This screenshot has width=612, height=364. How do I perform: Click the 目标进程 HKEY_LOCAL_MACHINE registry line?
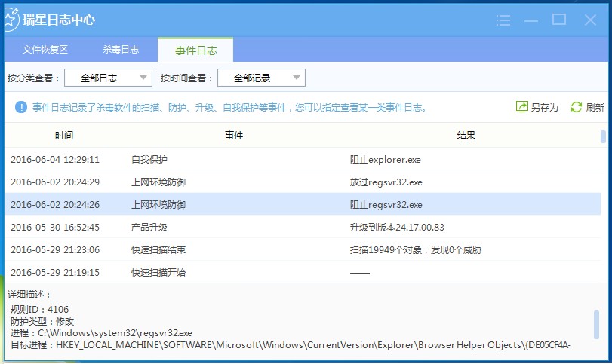(x=291, y=345)
